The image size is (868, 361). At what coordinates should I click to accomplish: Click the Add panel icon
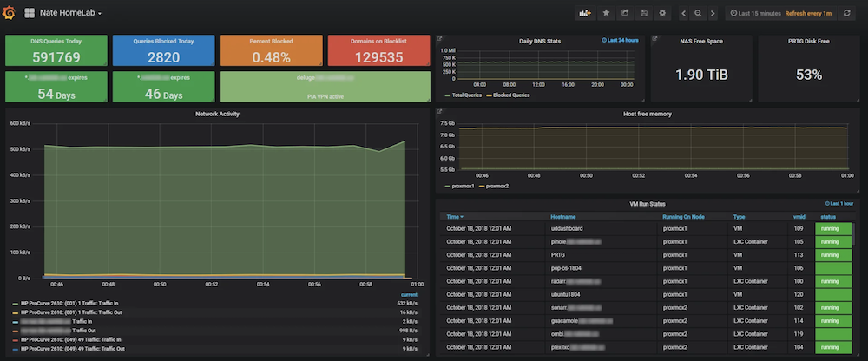(585, 13)
